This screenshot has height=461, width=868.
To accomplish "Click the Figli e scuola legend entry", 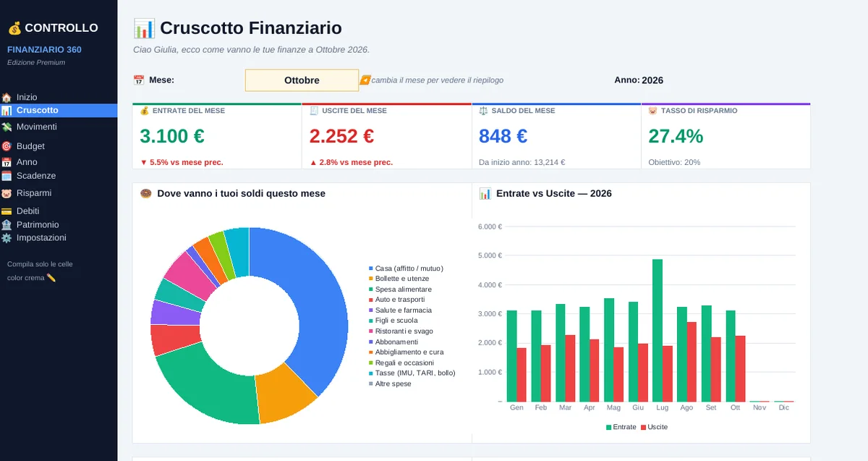I will click(x=393, y=321).
